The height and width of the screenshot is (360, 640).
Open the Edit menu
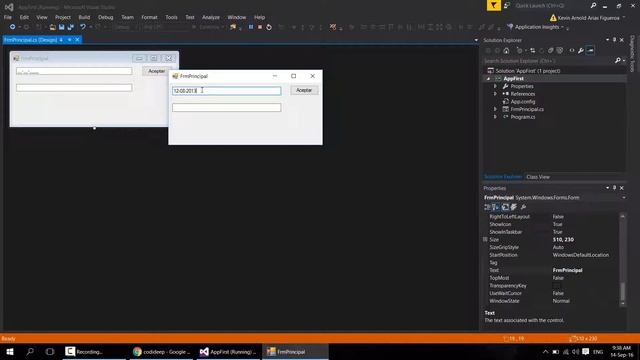(x=24, y=17)
